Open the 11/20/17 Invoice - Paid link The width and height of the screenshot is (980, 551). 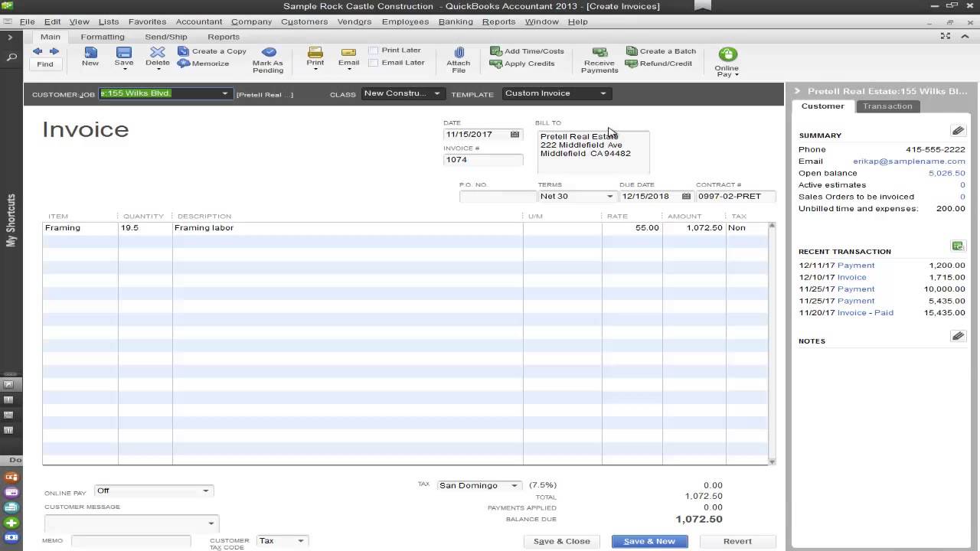(865, 312)
